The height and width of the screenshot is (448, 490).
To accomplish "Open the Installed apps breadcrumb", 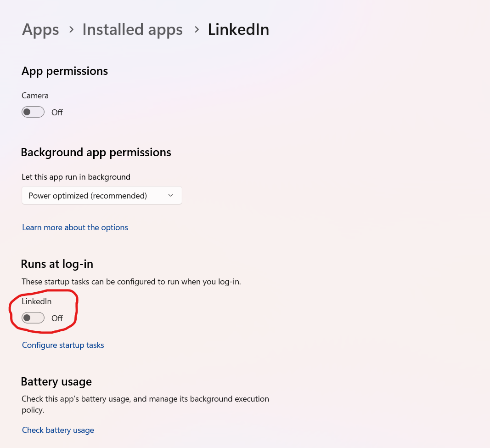I will (133, 30).
